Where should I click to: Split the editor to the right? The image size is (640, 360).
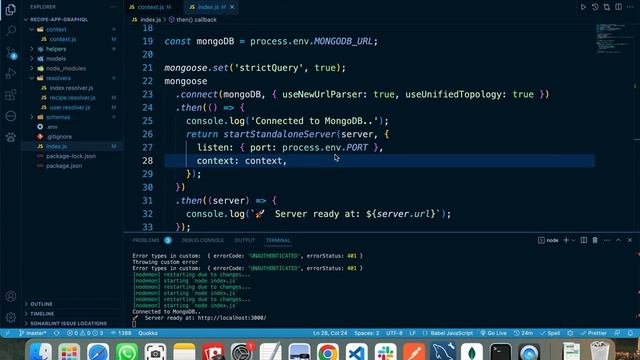[619, 7]
